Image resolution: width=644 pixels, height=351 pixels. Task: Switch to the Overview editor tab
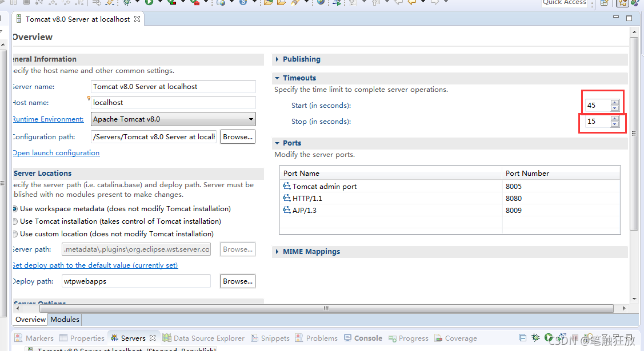coord(30,320)
